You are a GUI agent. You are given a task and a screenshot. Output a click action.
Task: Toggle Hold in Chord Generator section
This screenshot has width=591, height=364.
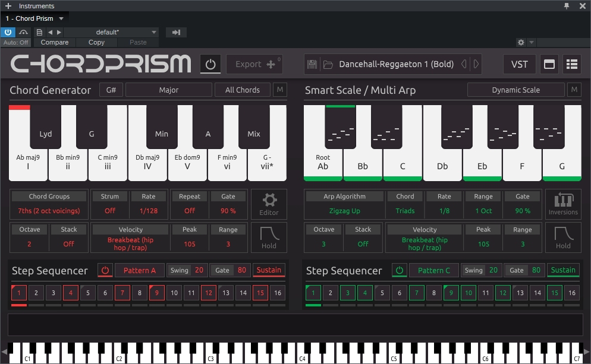[x=269, y=238]
